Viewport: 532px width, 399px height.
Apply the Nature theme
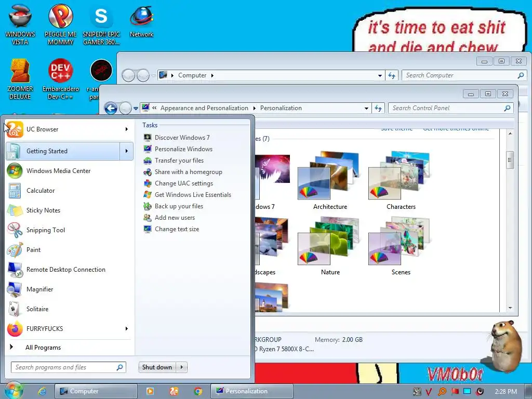point(330,247)
